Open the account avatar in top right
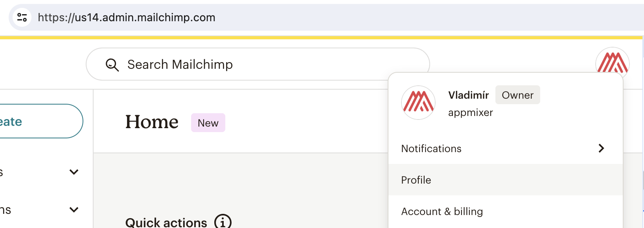 612,62
